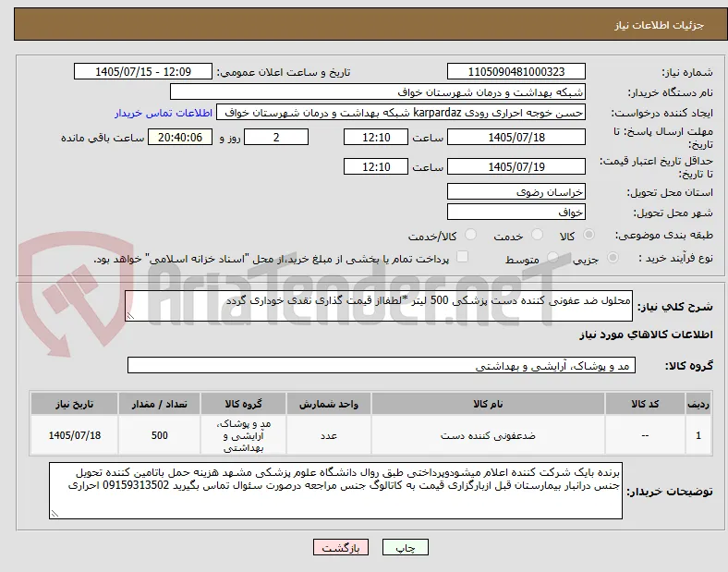Click the resize handle of buyer notes textarea
Viewport: 728px width, 572px height.
point(55,514)
